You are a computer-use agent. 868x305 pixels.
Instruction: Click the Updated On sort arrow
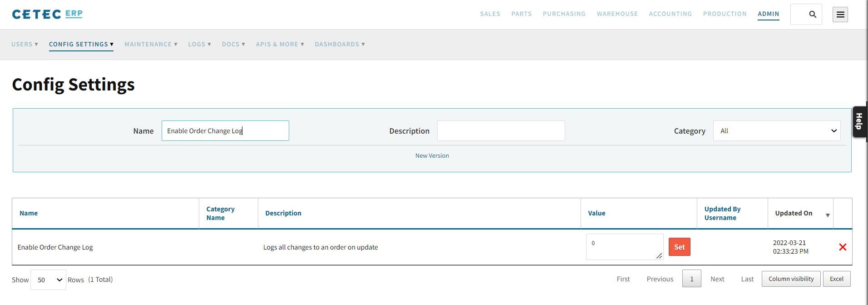827,215
